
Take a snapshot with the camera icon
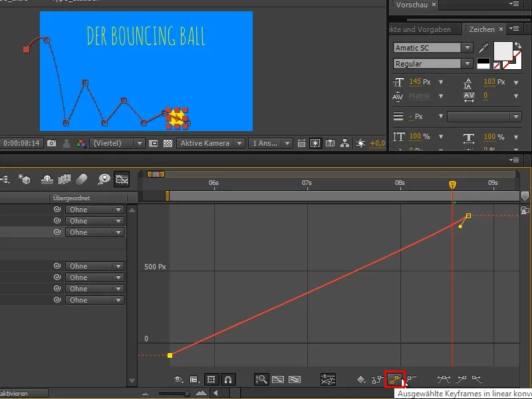52,143
